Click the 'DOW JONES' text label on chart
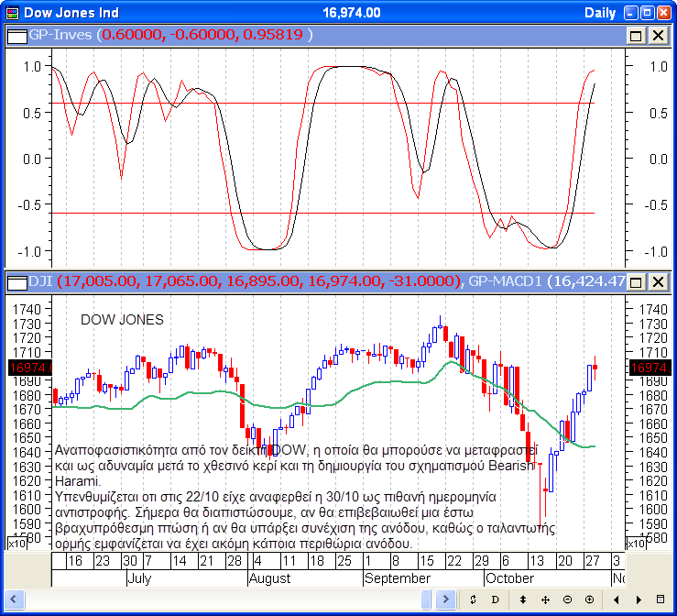The width and height of the screenshot is (677, 616). tap(122, 320)
